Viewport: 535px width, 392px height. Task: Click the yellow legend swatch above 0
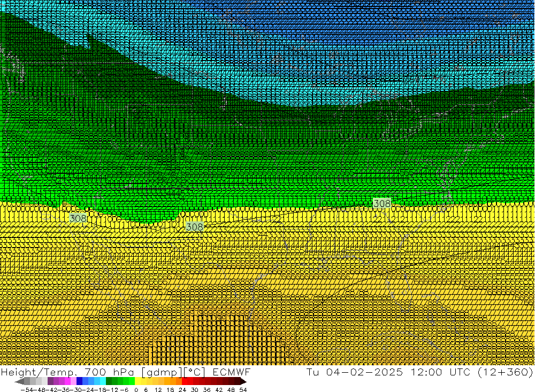[138, 381]
